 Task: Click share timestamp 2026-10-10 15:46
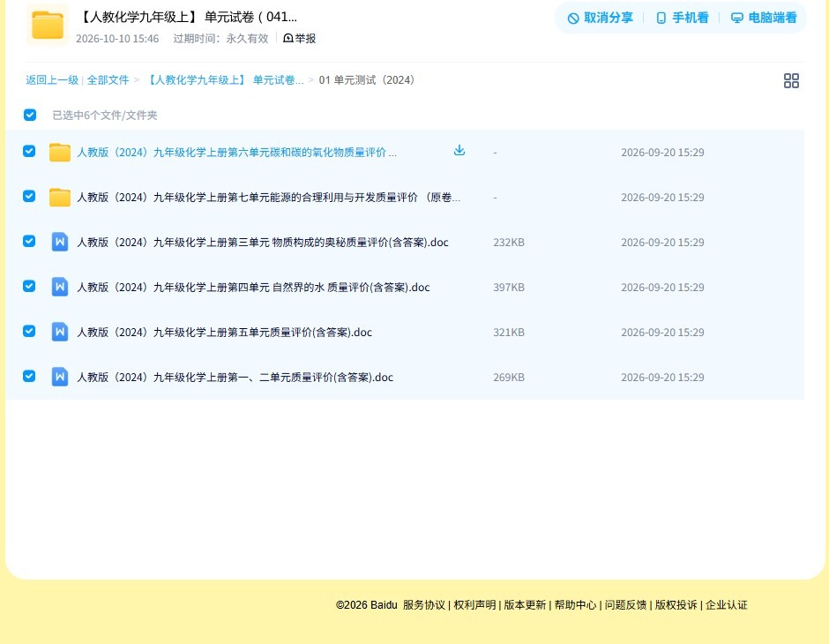117,39
